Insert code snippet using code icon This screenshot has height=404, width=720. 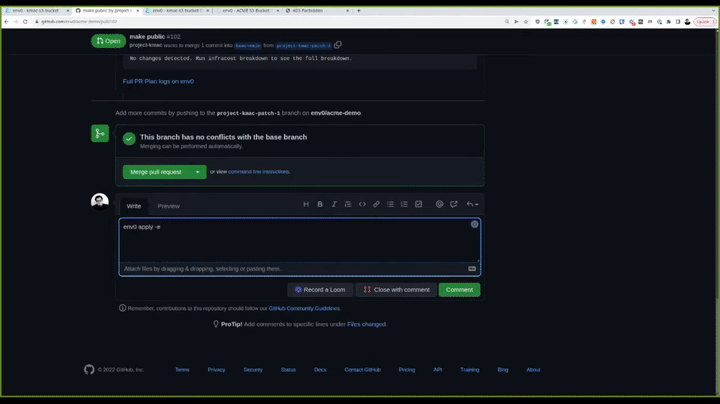[x=362, y=204]
